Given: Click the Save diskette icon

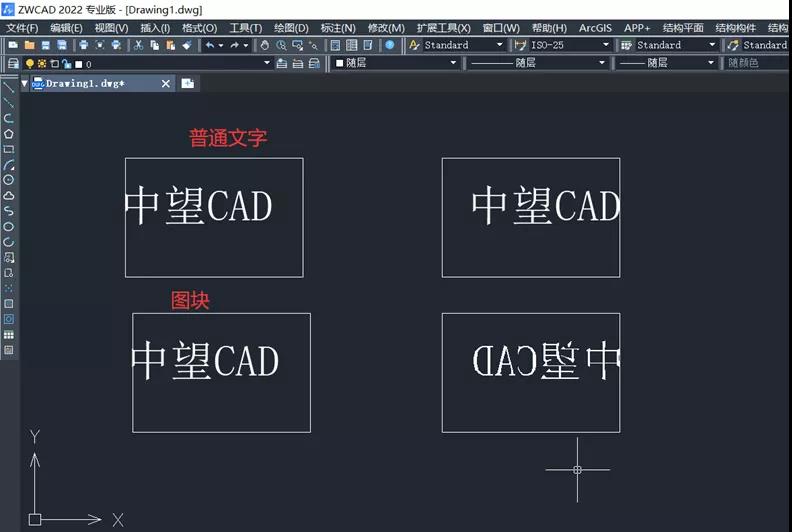Looking at the screenshot, I should tap(45, 45).
